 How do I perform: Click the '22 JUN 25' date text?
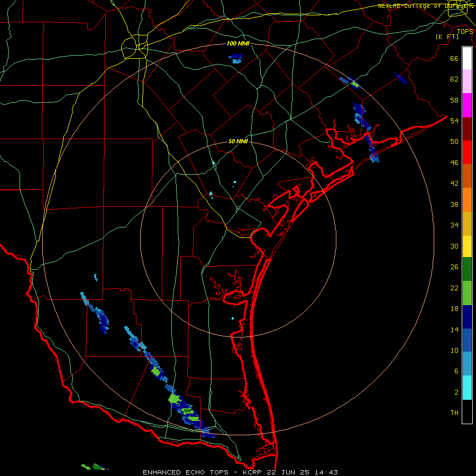click(x=289, y=472)
